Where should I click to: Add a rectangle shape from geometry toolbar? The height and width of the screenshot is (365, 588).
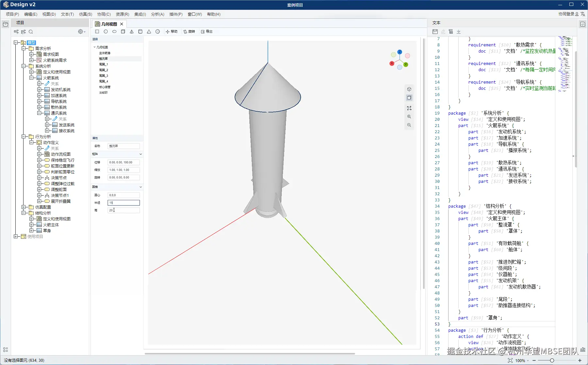point(97,32)
